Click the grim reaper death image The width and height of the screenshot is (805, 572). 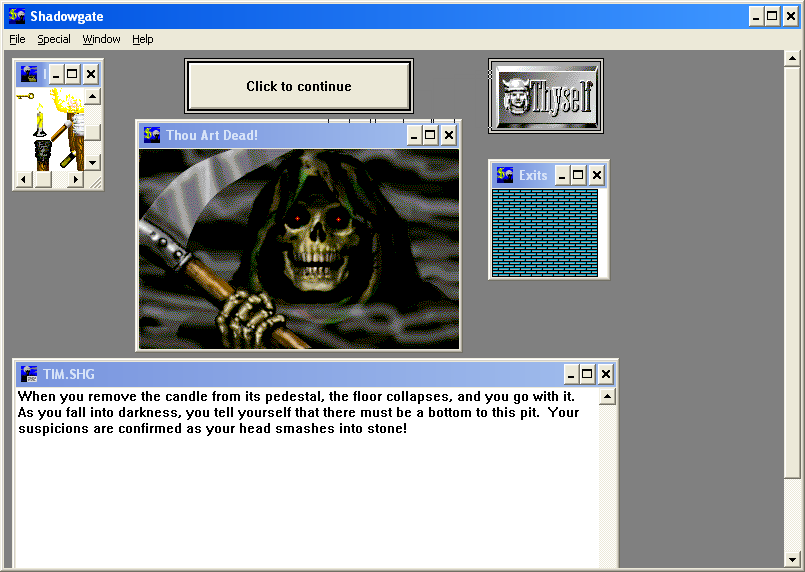[299, 249]
